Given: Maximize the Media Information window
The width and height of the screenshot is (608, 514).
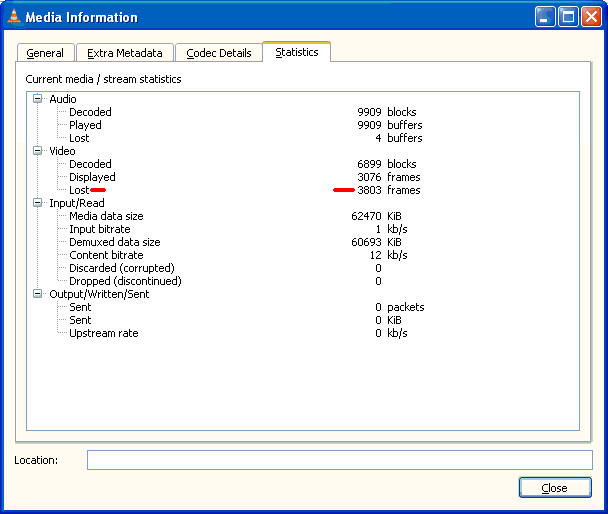Looking at the screenshot, I should point(568,17).
